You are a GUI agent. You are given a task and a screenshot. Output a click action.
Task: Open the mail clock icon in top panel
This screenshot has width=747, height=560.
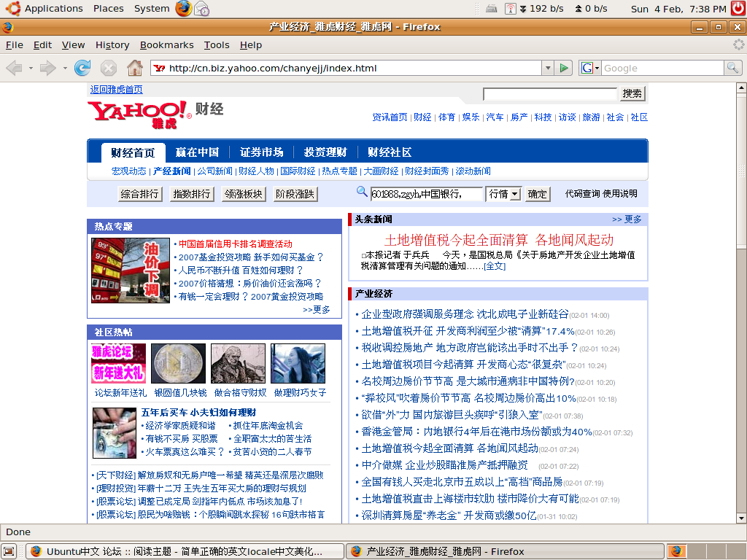tap(202, 9)
